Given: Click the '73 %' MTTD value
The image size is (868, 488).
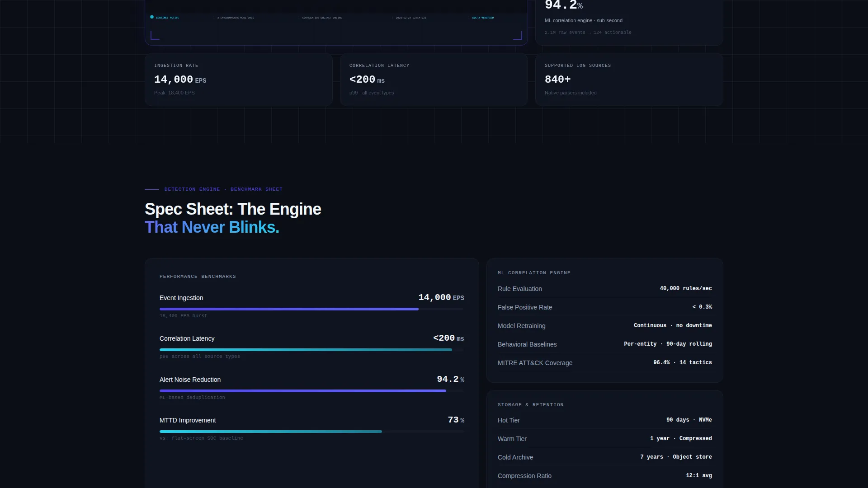Looking at the screenshot, I should 456,420.
